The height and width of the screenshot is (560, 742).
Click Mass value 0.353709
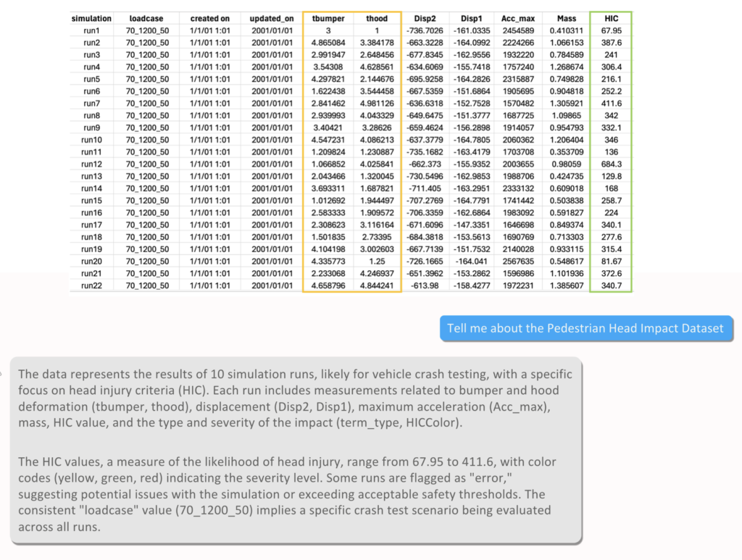click(567, 152)
